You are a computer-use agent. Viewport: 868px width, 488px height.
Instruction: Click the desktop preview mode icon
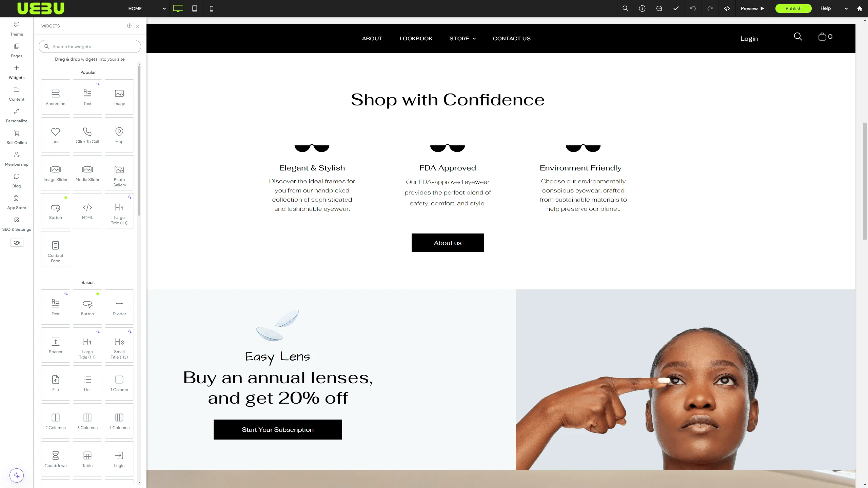pyautogui.click(x=178, y=8)
